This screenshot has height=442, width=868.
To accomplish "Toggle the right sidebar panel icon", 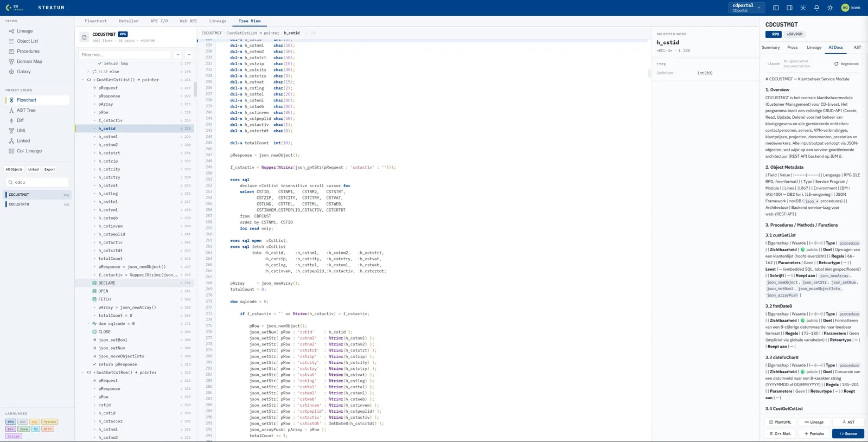I will [x=789, y=8].
